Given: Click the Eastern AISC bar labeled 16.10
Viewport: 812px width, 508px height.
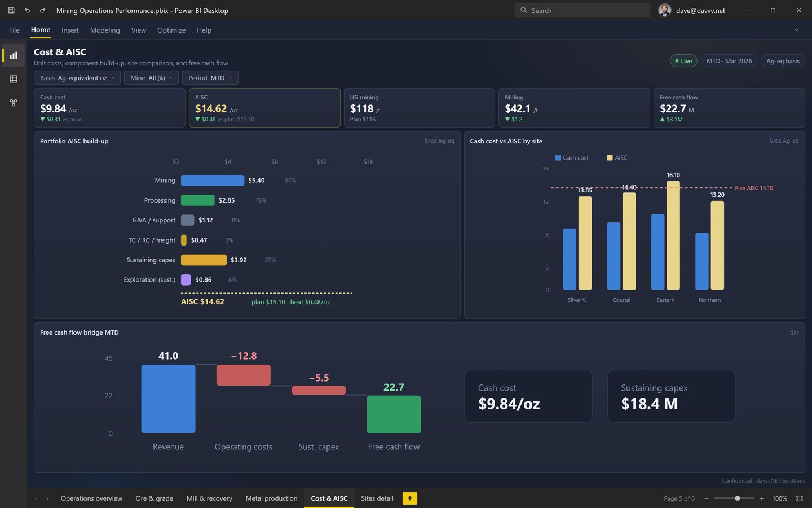Looking at the screenshot, I should [673, 236].
